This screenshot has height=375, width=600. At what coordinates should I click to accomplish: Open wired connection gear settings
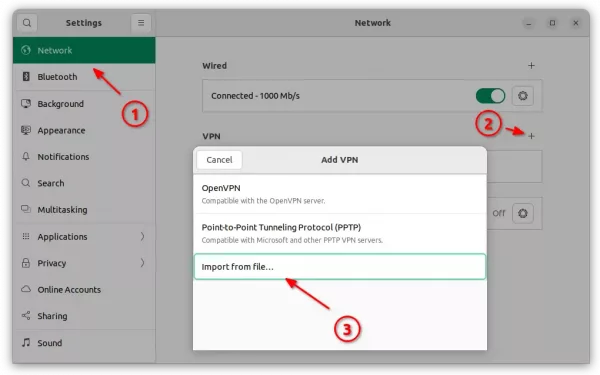[x=523, y=96]
